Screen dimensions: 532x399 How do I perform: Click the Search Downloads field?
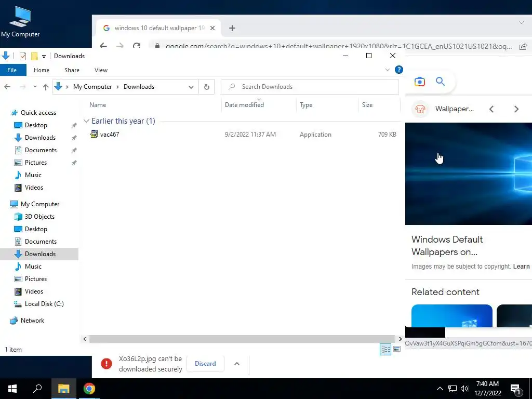coord(310,87)
